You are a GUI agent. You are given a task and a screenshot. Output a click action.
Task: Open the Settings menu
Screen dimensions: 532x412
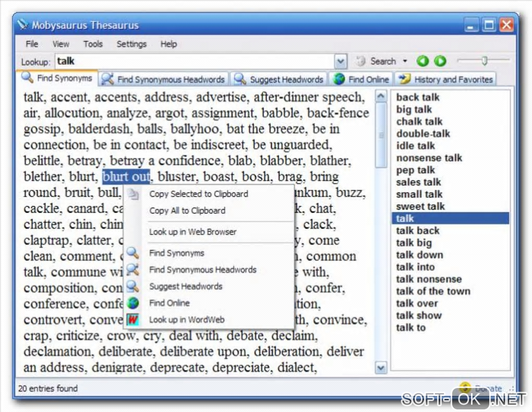click(x=131, y=44)
